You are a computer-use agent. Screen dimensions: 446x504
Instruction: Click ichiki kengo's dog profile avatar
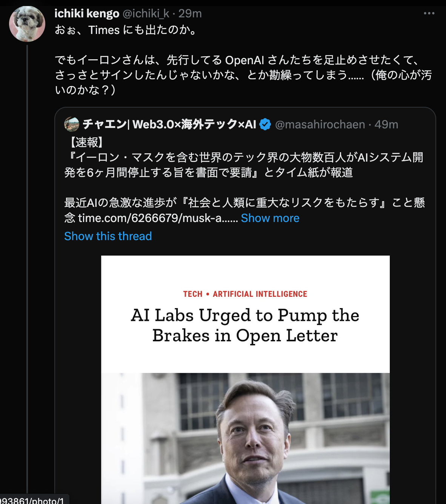[x=27, y=24]
